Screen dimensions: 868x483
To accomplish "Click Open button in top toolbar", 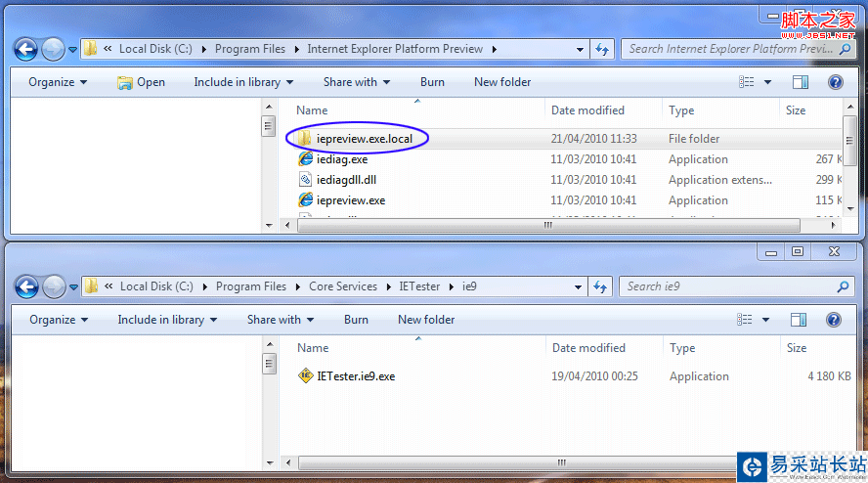I will coord(141,82).
